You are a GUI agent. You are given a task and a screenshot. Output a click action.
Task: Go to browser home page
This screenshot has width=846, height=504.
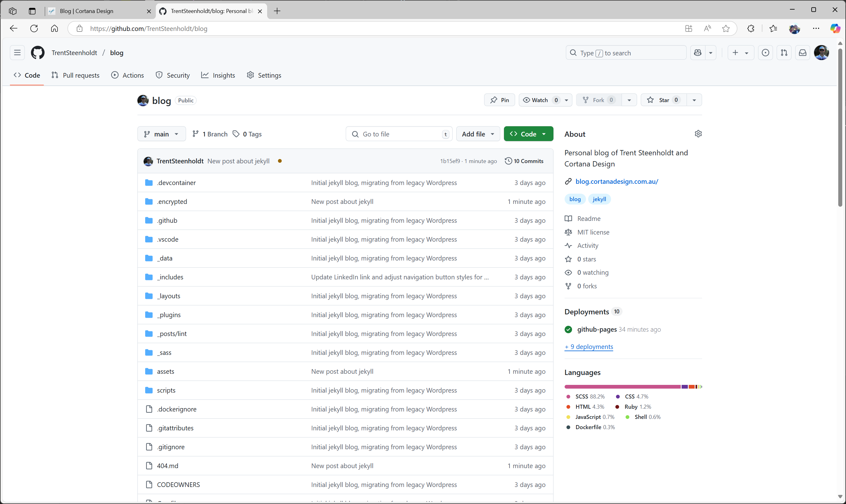pyautogui.click(x=54, y=28)
